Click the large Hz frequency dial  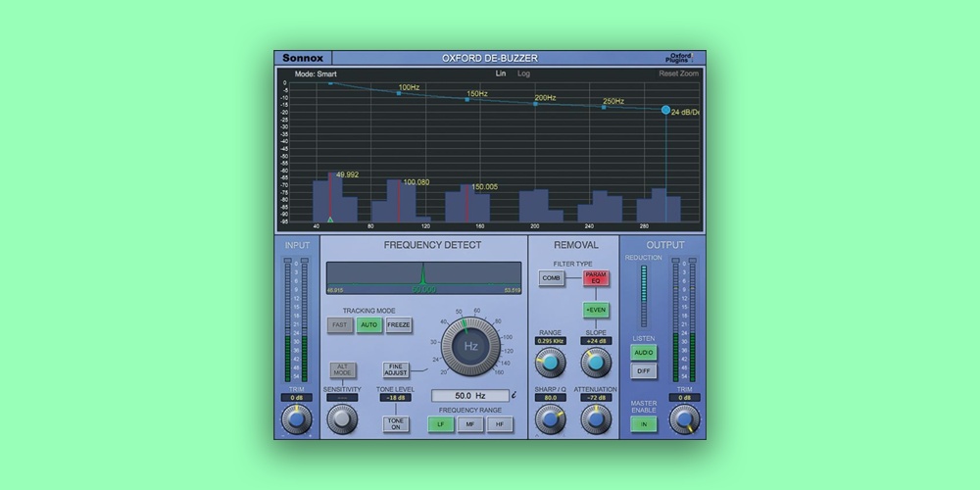click(x=470, y=347)
